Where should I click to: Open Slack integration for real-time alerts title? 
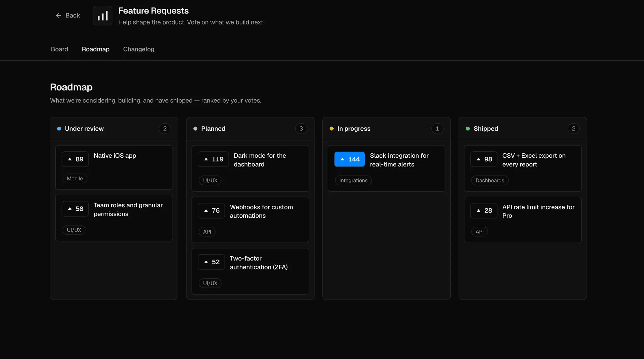399,160
